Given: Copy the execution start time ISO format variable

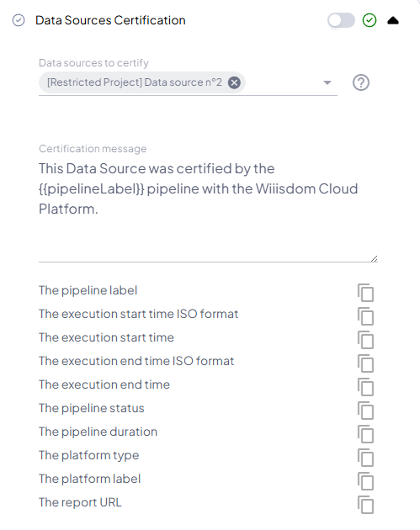Looking at the screenshot, I should [365, 316].
